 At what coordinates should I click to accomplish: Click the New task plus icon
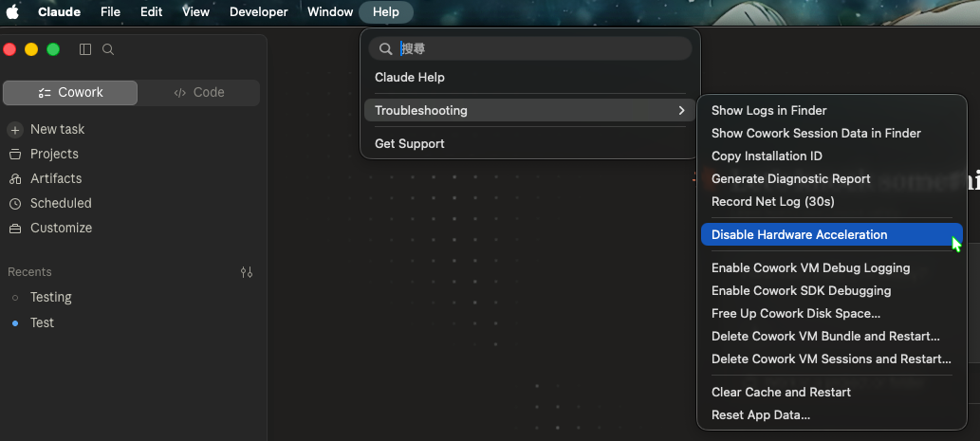15,130
